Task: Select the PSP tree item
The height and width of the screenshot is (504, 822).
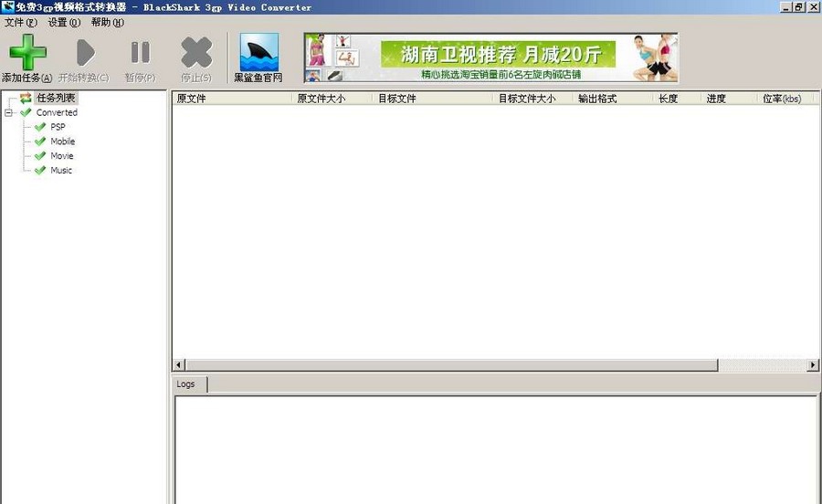Action: [x=58, y=127]
